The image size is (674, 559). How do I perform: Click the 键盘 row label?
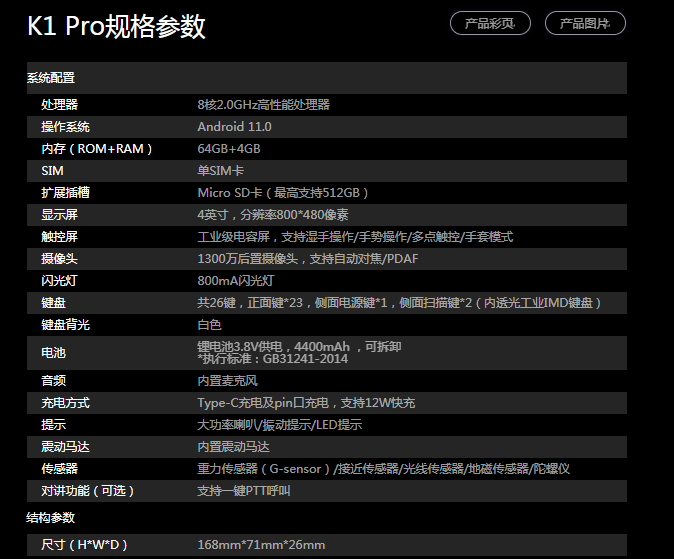tap(53, 303)
